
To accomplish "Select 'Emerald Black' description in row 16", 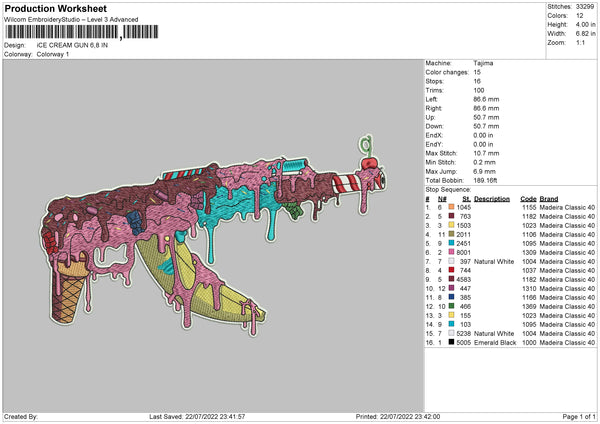I will [495, 342].
